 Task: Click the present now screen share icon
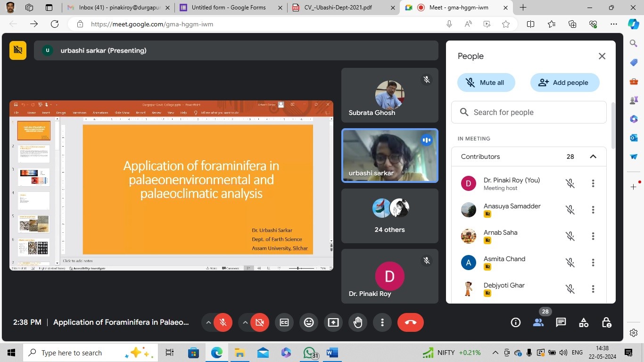click(333, 322)
